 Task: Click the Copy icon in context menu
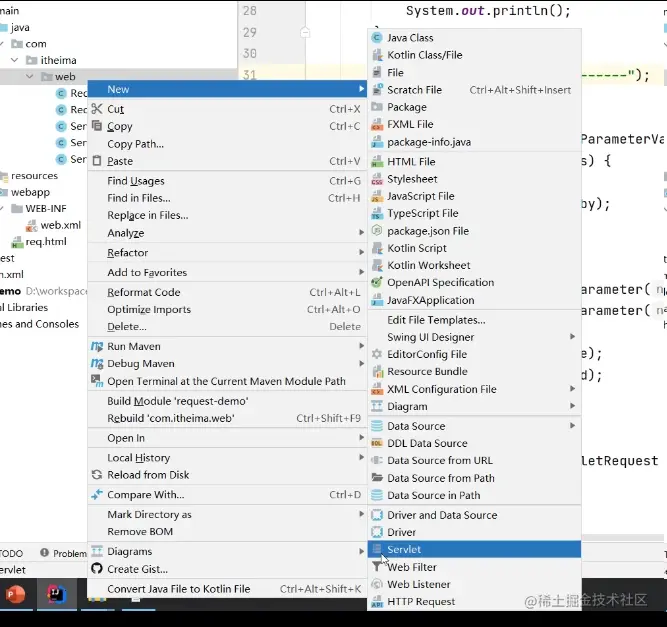coord(97,125)
